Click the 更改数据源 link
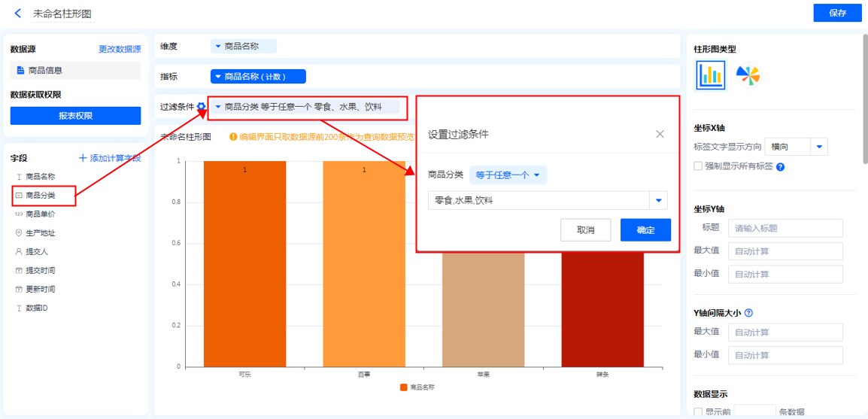Screen dimensions: 868x419 coord(120,49)
